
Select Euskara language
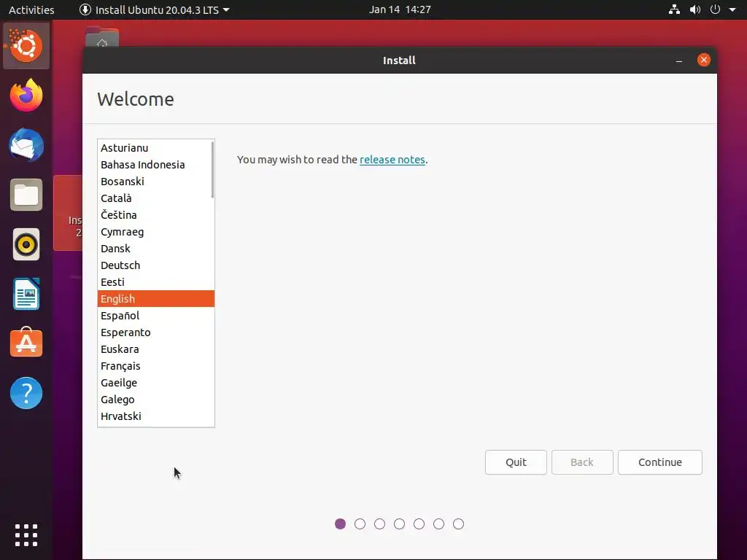[156, 349]
